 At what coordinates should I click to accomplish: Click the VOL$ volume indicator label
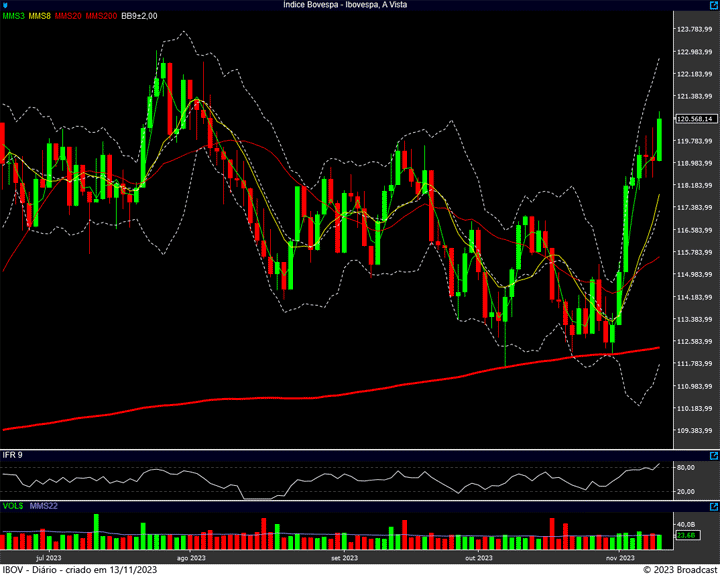13,506
